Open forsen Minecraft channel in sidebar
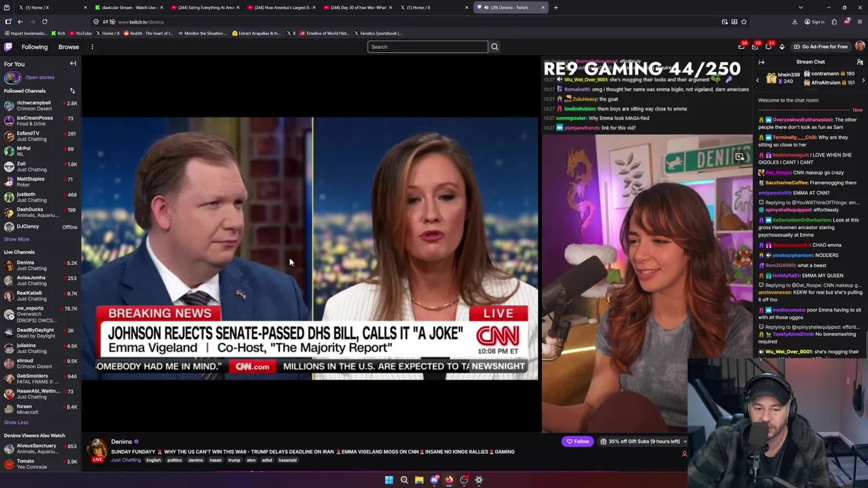 pos(41,409)
